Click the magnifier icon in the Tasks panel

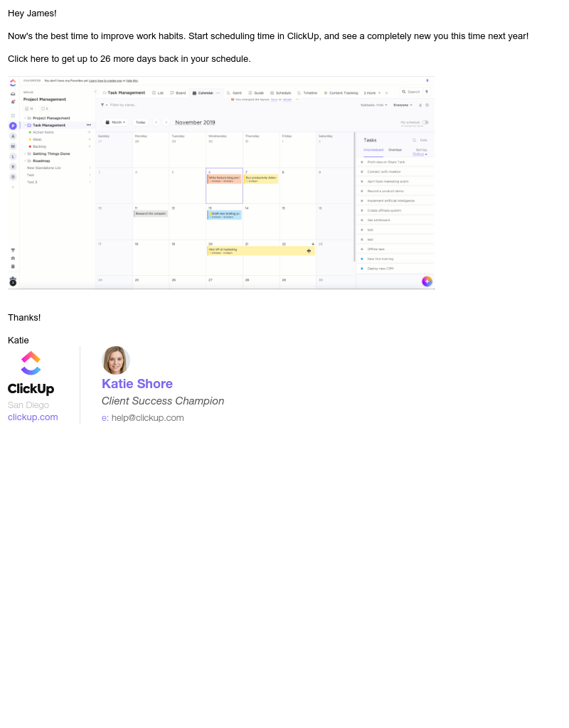pos(415,140)
